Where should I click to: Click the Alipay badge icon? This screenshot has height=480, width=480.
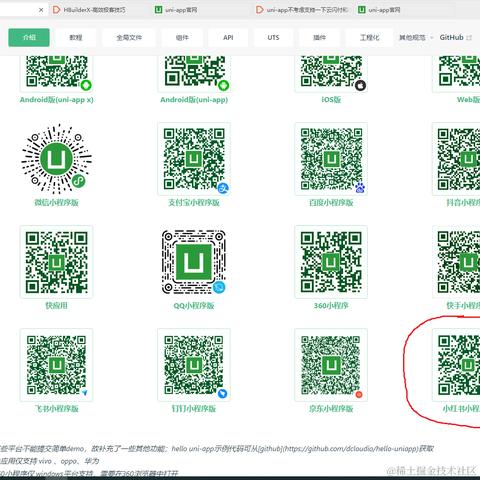pyautogui.click(x=223, y=189)
